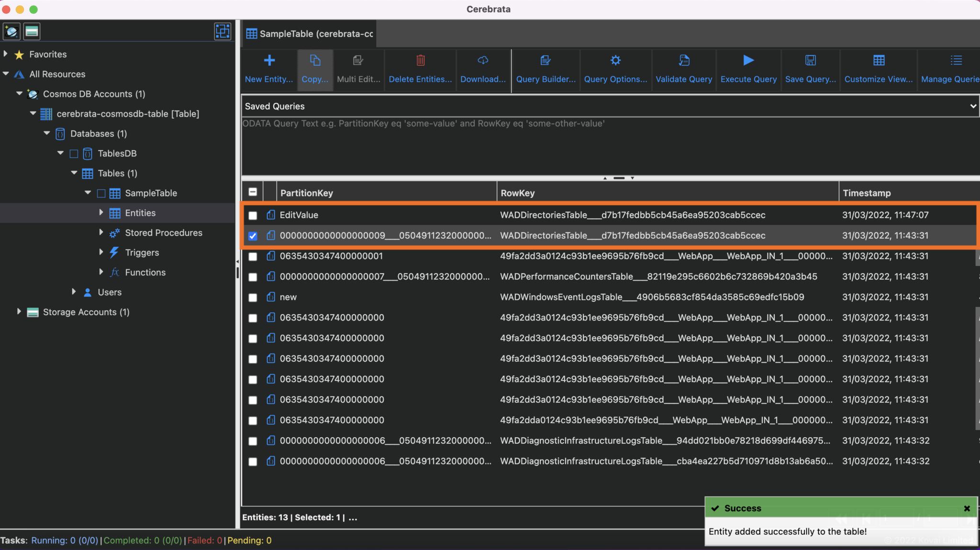Click the query pane splitter handle
The image size is (980, 550).
tap(619, 178)
